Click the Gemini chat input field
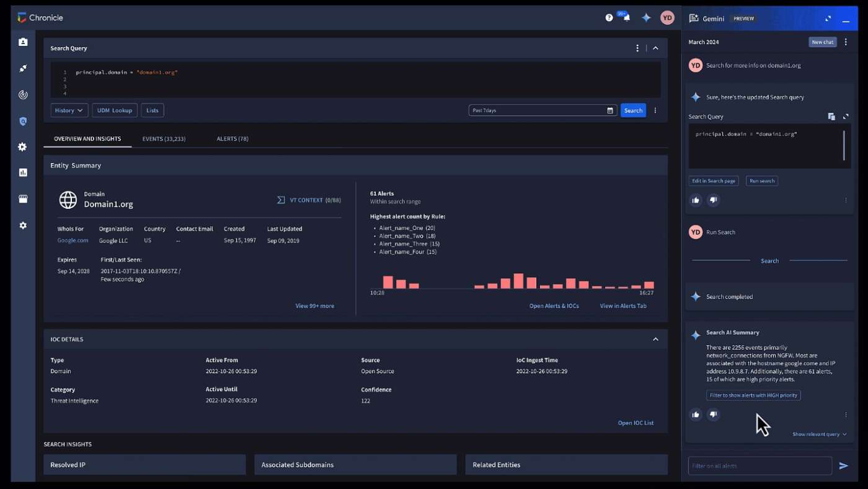Image resolution: width=868 pixels, height=489 pixels. (x=759, y=466)
